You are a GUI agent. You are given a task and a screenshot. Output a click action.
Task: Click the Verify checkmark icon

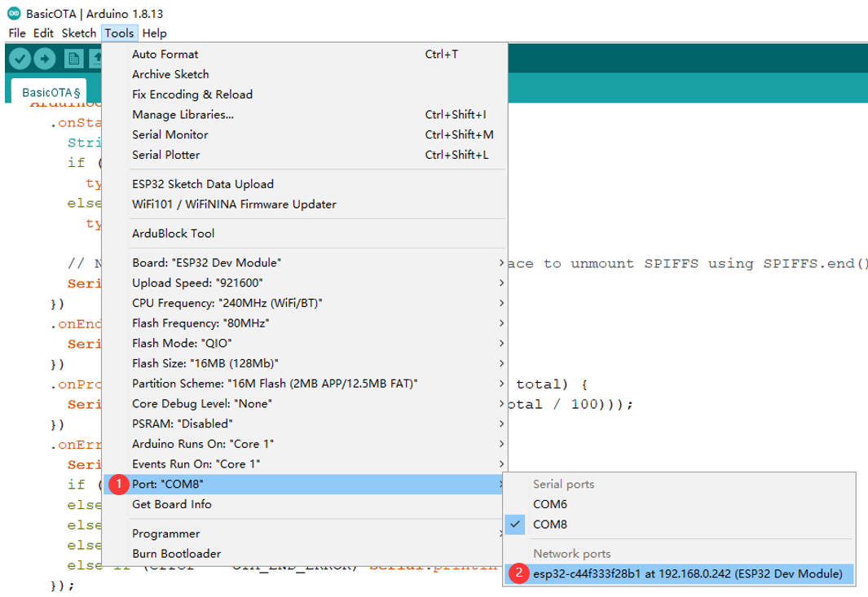click(20, 59)
